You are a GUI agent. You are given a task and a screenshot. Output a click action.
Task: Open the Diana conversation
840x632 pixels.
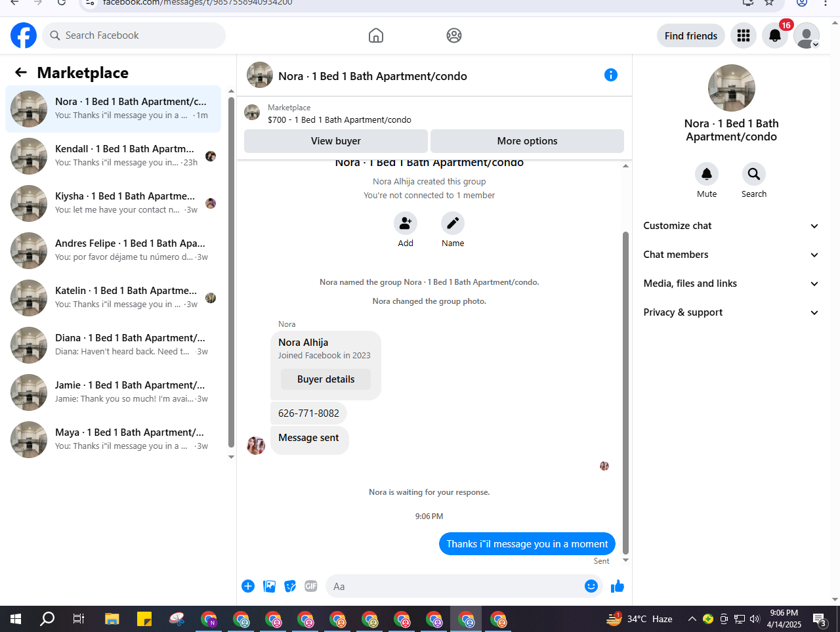(x=113, y=345)
